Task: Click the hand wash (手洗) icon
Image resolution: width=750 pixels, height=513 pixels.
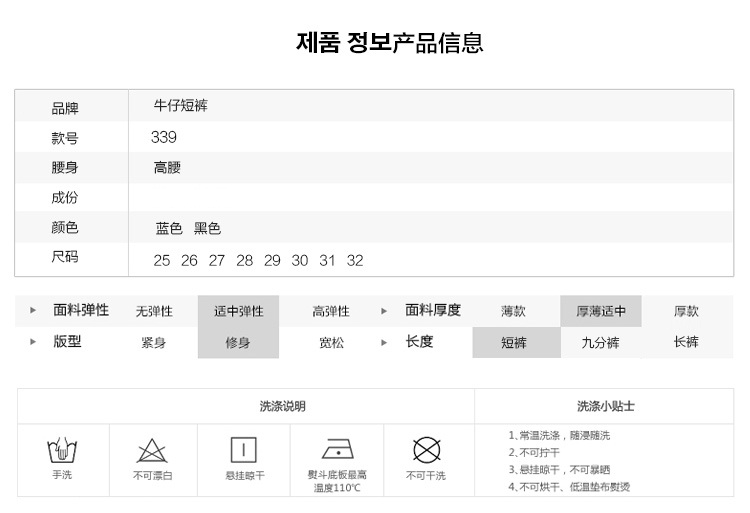Action: coord(62,450)
